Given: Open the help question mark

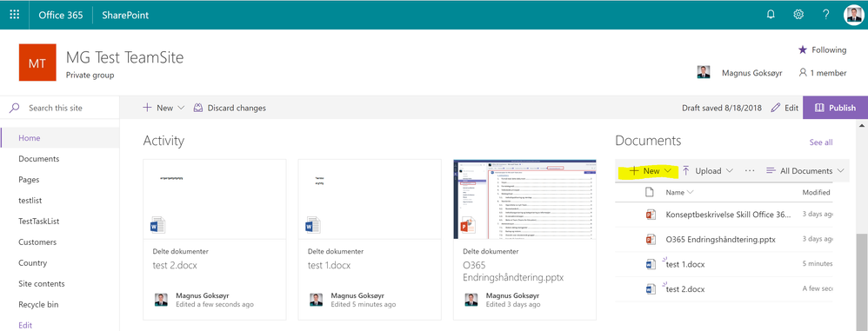Looking at the screenshot, I should [826, 15].
